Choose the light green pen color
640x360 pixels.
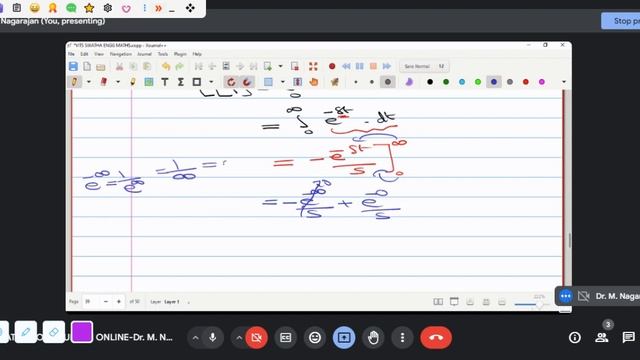(478, 82)
